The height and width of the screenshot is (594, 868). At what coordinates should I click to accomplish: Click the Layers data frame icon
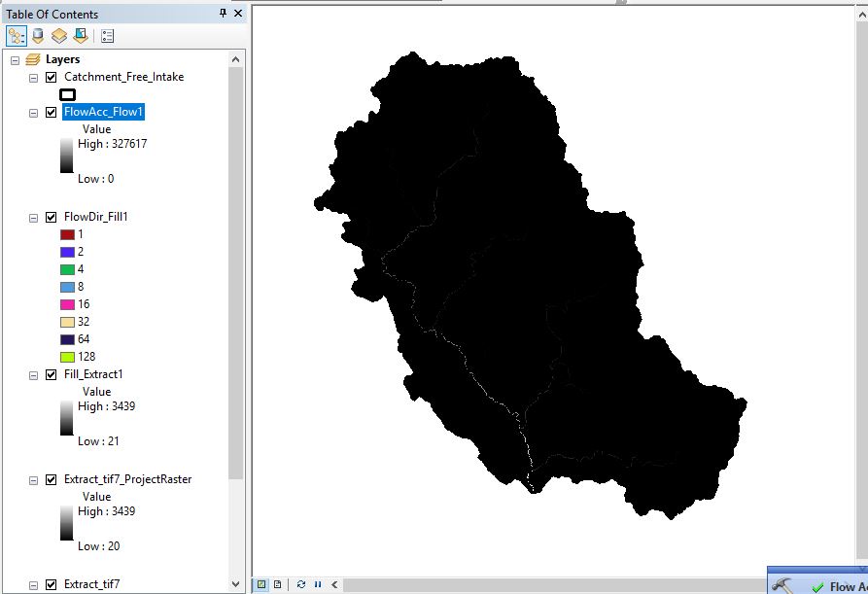click(33, 59)
